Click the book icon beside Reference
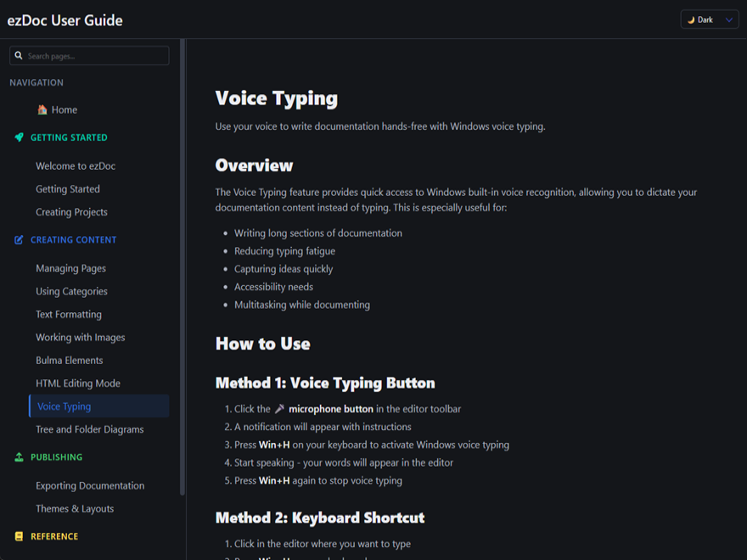Image resolution: width=747 pixels, height=560 pixels. coord(19,536)
